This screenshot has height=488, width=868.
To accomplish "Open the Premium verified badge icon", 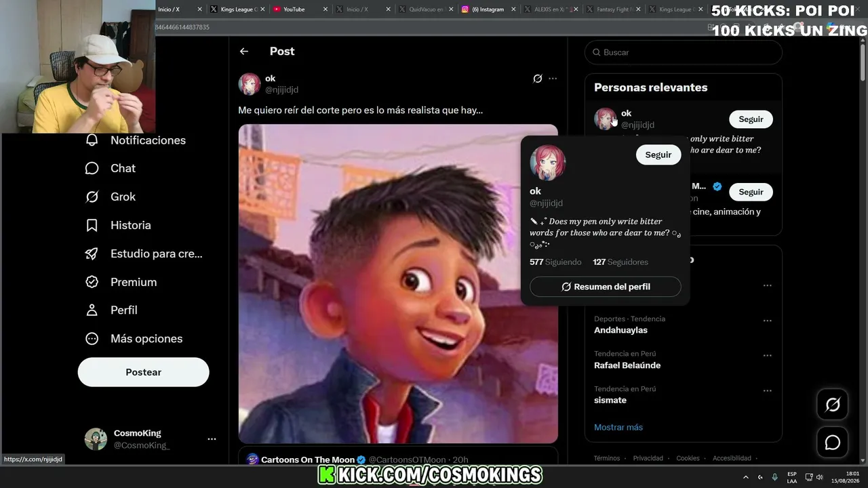I will point(92,282).
